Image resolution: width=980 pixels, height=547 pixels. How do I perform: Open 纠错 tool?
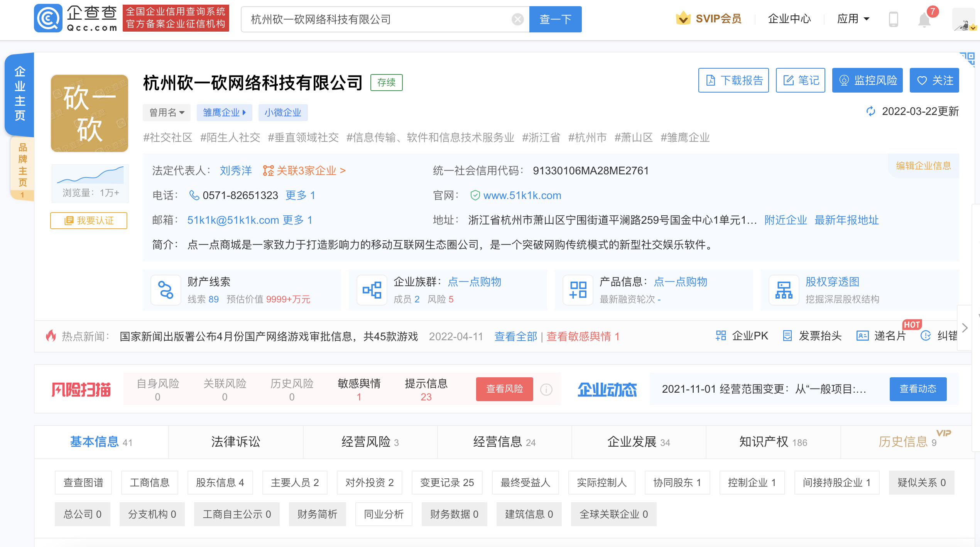coord(939,336)
